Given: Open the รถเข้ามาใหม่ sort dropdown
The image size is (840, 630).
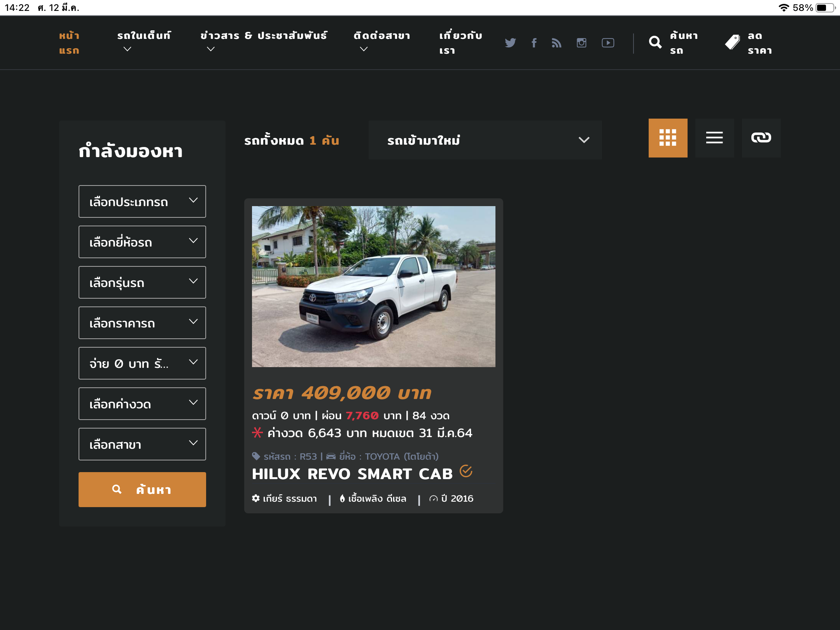Looking at the screenshot, I should pos(485,140).
